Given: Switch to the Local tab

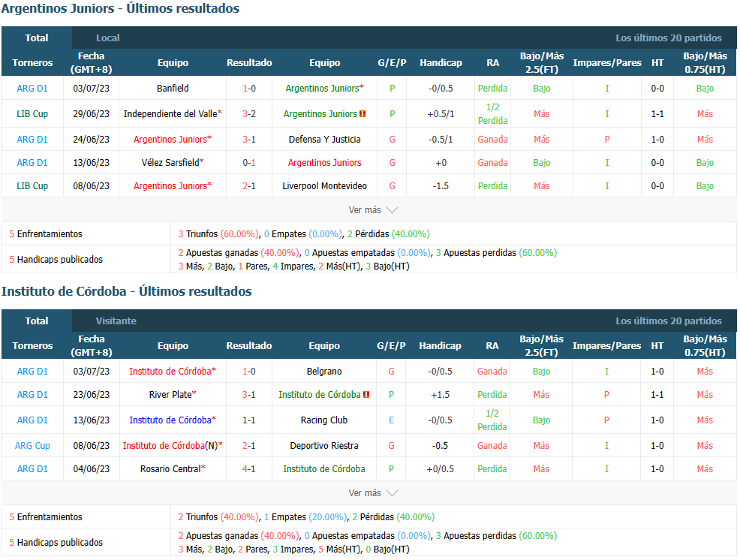Looking at the screenshot, I should coord(107,38).
